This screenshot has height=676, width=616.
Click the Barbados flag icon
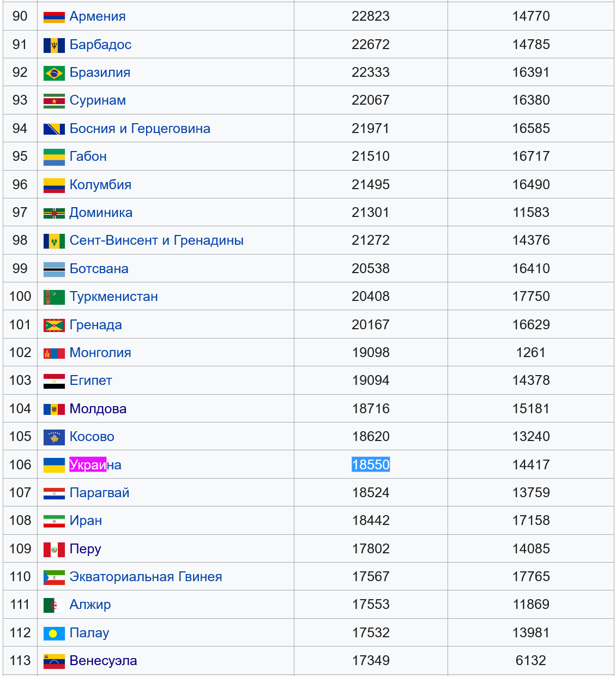click(54, 45)
